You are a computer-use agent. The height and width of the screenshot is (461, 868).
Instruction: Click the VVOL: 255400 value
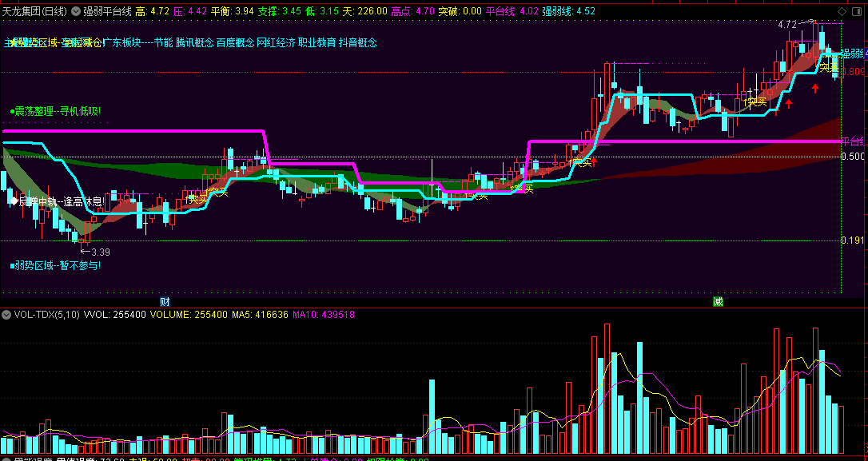coord(114,315)
